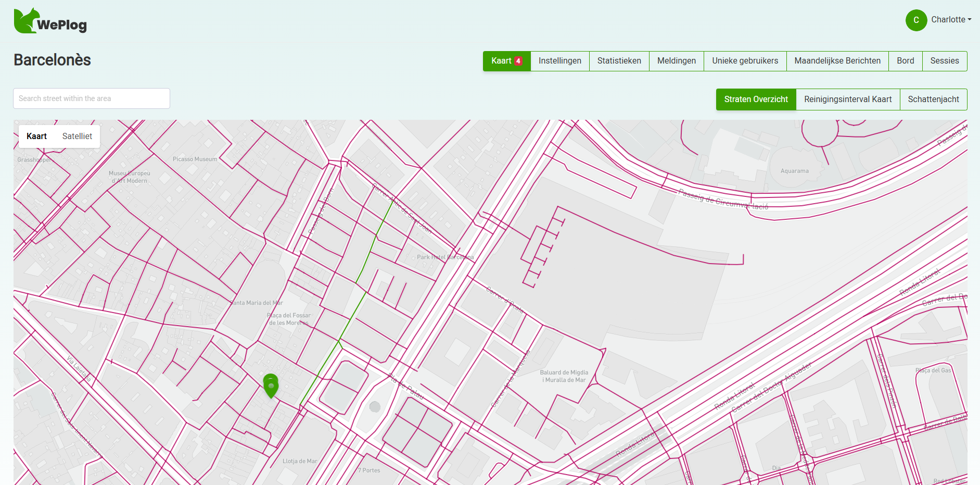This screenshot has width=980, height=485.
Task: Open the Sessies tab
Action: tap(944, 61)
